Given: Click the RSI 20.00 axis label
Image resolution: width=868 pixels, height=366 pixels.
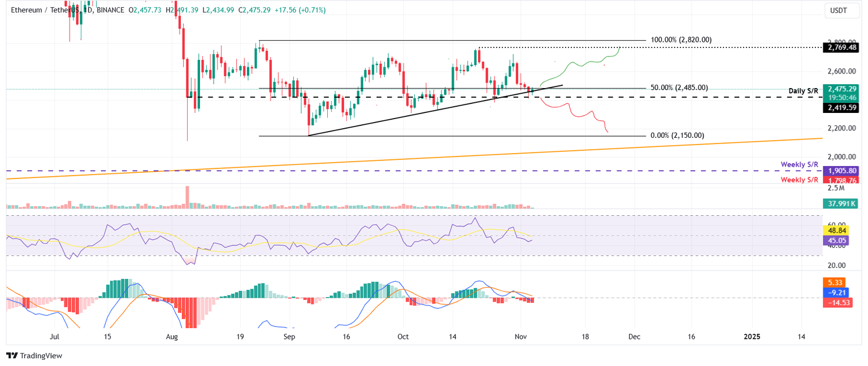Looking at the screenshot, I should tap(837, 265).
